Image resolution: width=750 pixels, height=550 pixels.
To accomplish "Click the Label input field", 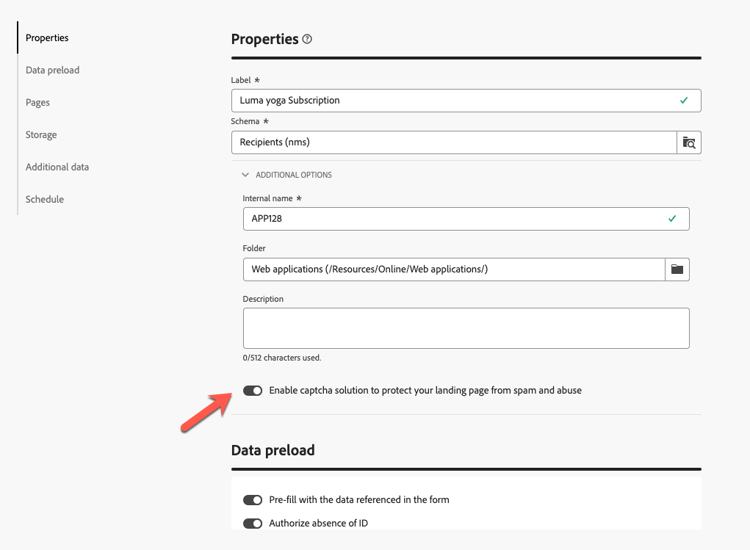I will click(x=450, y=101).
